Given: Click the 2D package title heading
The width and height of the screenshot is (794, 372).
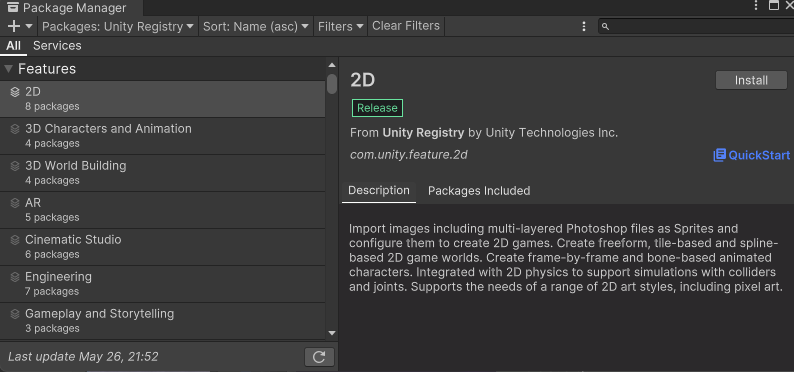Looking at the screenshot, I should coord(363,80).
